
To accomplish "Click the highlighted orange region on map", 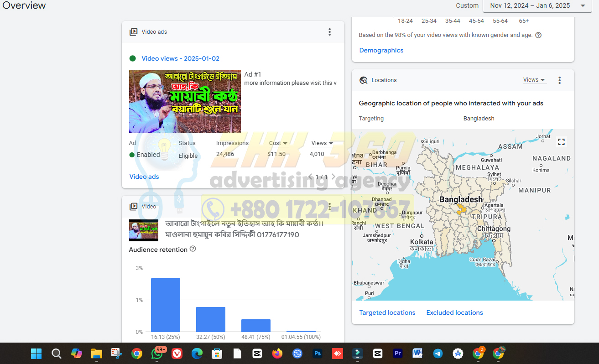I will 462,209.
